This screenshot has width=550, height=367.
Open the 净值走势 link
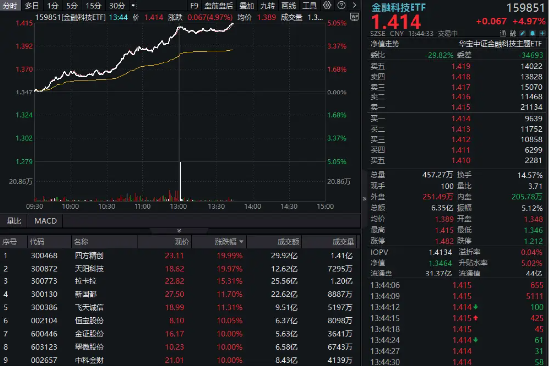tap(385, 44)
